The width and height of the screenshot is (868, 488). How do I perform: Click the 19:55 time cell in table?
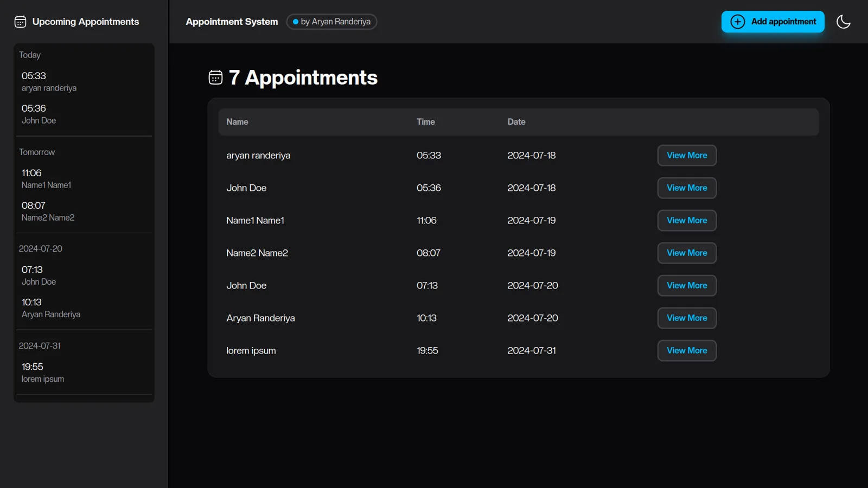coord(427,350)
